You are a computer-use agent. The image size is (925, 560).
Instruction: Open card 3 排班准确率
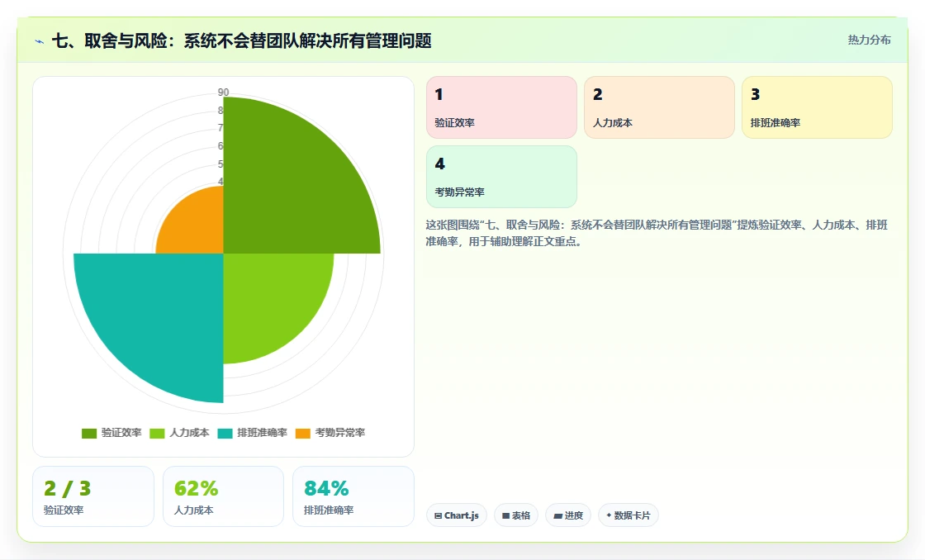817,107
